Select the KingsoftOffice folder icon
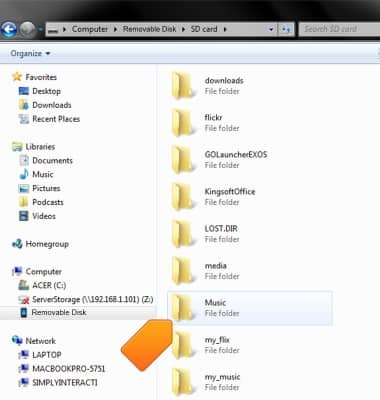380x400 pixels. 183,197
